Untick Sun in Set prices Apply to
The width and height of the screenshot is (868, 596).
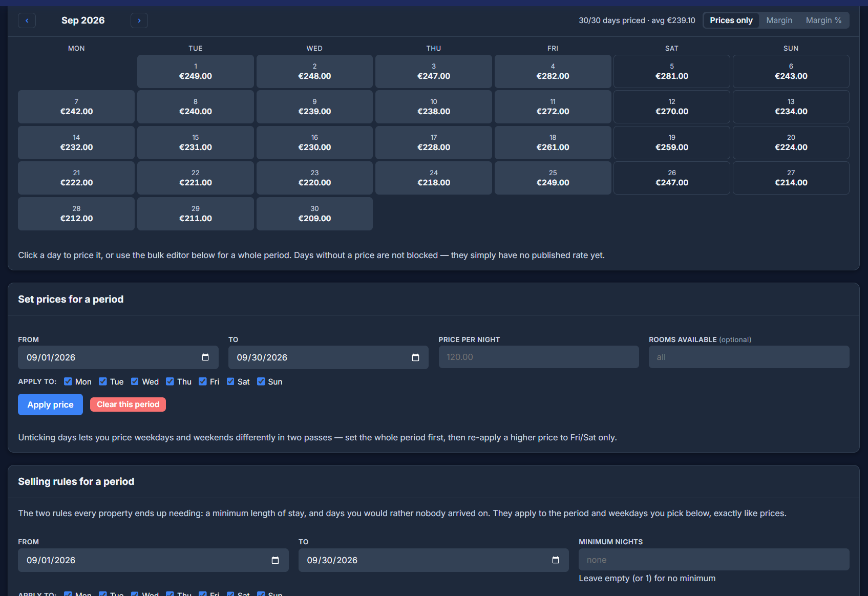point(261,381)
